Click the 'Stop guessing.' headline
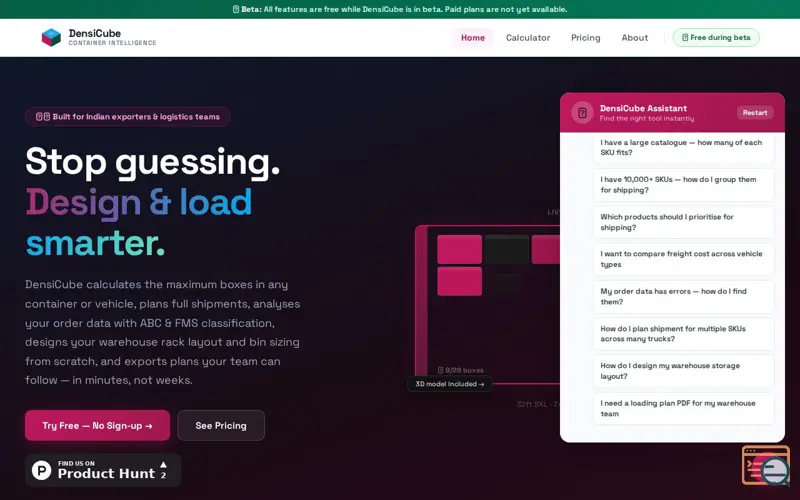 click(x=153, y=162)
